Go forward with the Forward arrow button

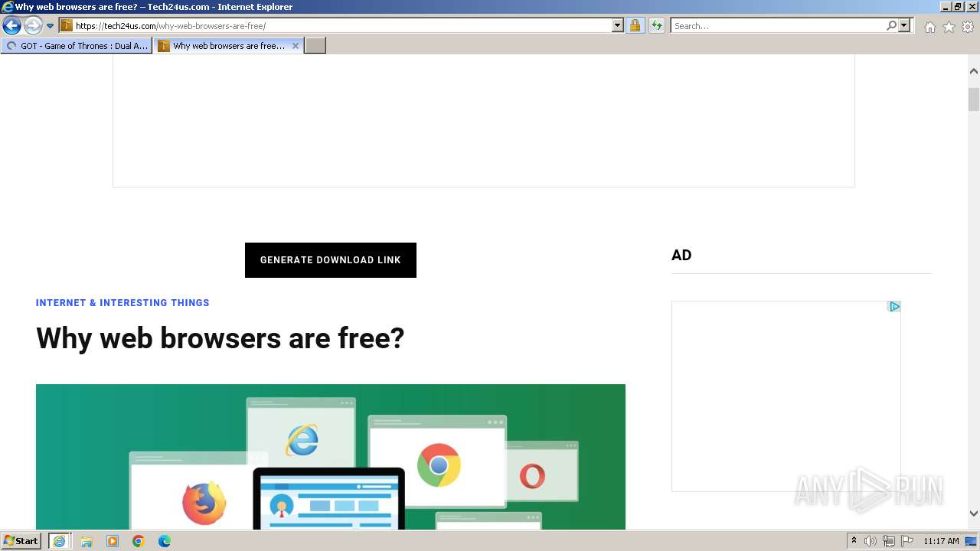[x=33, y=26]
